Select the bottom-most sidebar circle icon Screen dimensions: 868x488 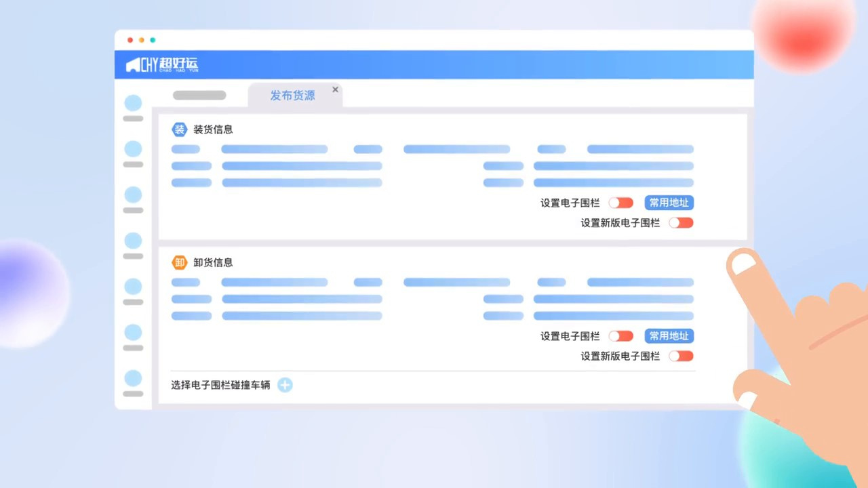[133, 378]
